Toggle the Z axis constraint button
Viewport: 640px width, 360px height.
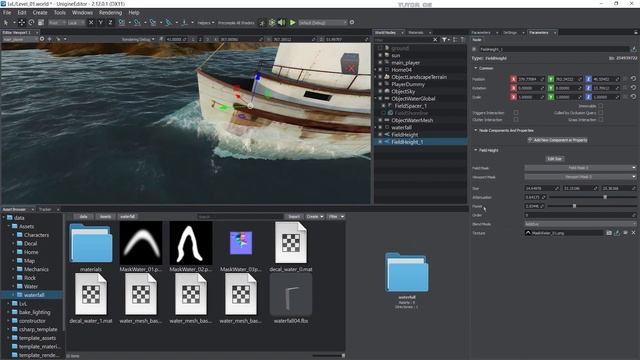point(110,22)
